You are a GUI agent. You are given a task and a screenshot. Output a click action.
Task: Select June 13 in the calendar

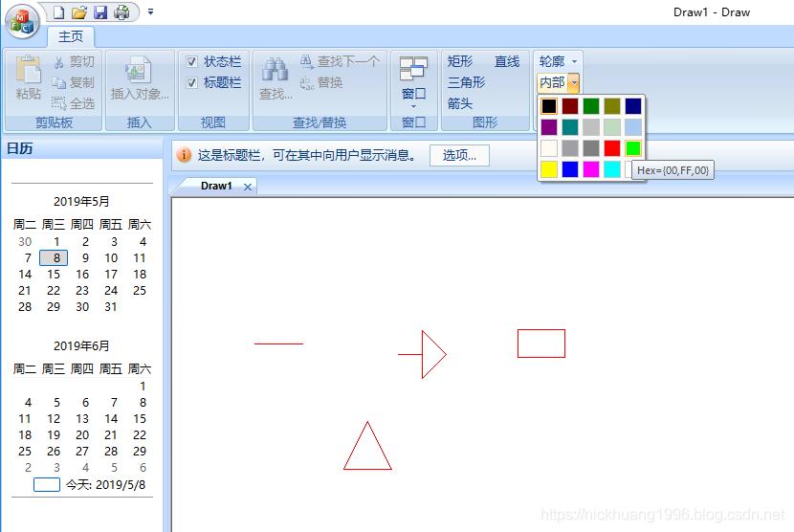point(82,418)
